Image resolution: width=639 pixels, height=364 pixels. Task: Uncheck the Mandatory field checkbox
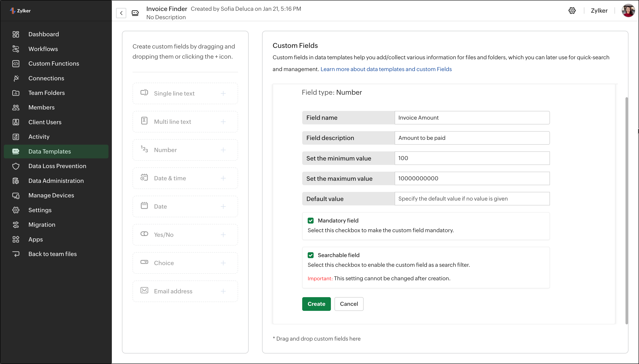point(311,221)
